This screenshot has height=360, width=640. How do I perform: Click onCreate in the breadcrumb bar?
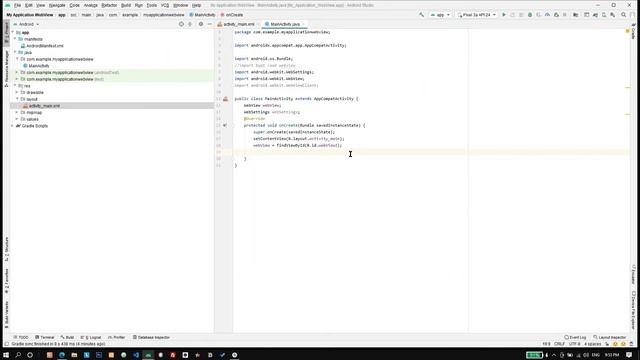point(232,15)
